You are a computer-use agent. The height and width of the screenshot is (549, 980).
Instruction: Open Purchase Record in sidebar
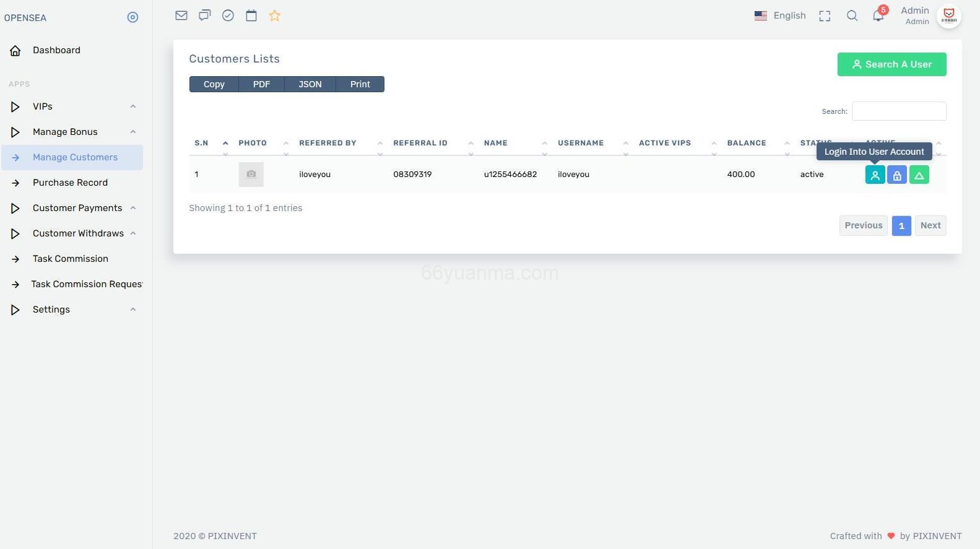pyautogui.click(x=70, y=183)
